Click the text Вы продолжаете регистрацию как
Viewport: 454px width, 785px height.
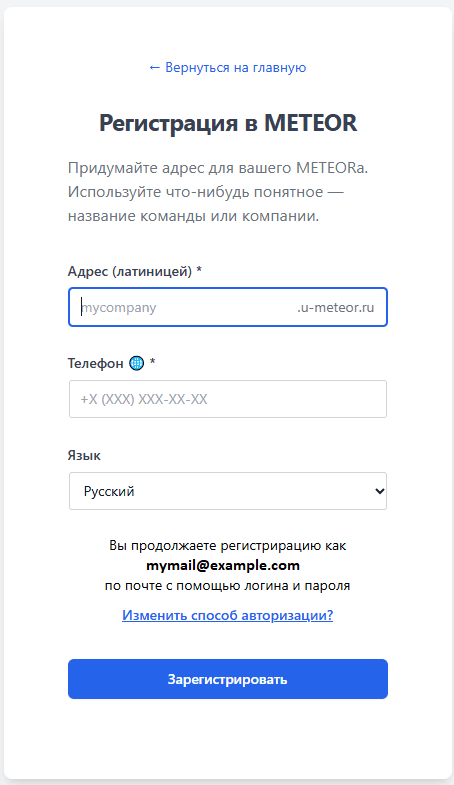[x=228, y=545]
